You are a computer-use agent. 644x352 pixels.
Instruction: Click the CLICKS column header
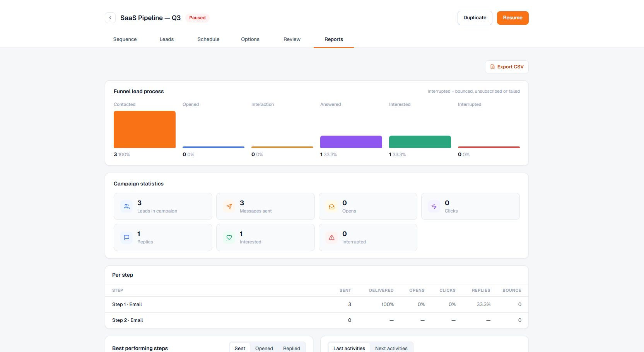coord(448,290)
